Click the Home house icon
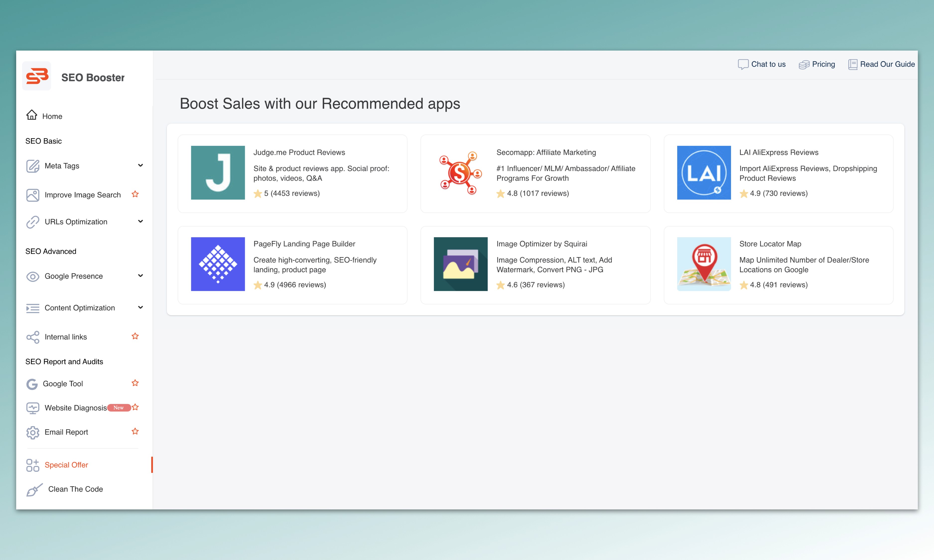The height and width of the screenshot is (560, 934). [32, 115]
